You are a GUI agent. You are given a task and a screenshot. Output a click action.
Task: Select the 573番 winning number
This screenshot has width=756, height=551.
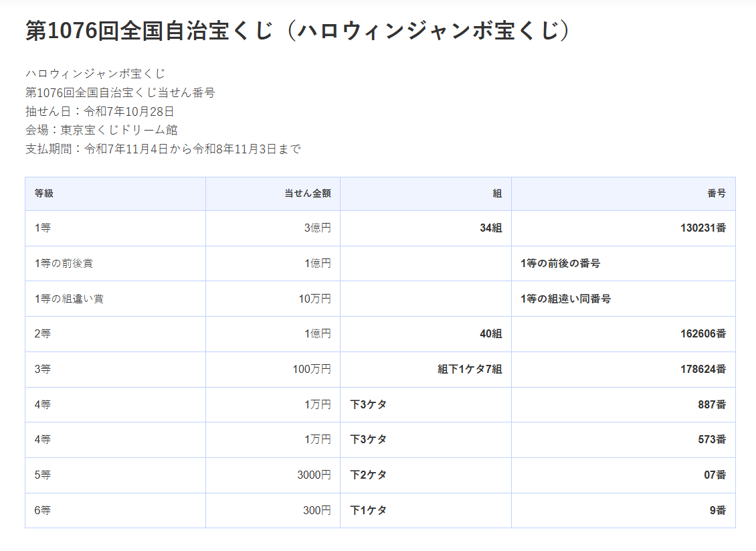click(x=712, y=439)
